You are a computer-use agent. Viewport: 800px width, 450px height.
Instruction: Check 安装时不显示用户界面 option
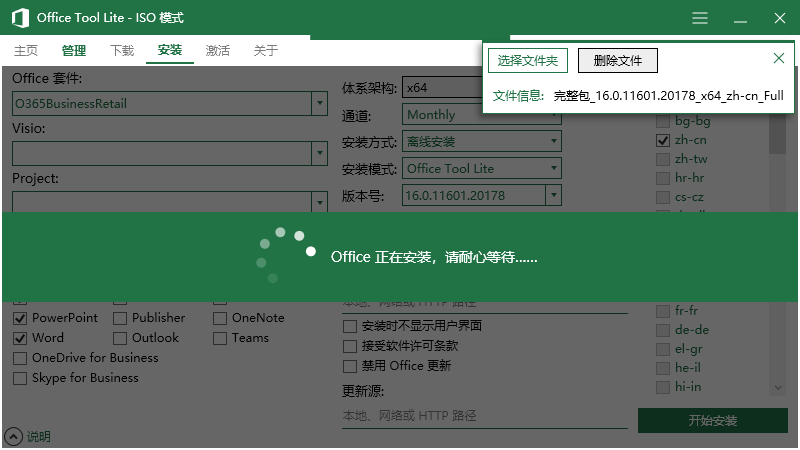point(350,326)
